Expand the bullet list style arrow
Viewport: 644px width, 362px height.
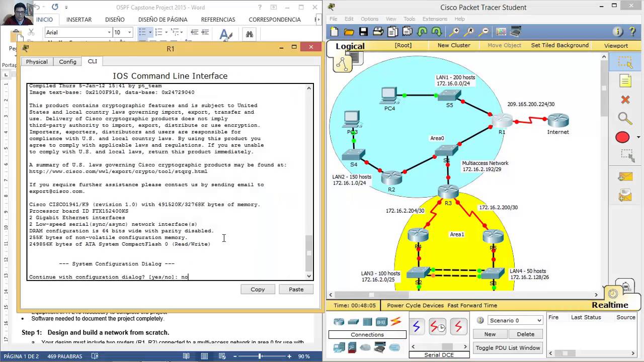(x=150, y=32)
